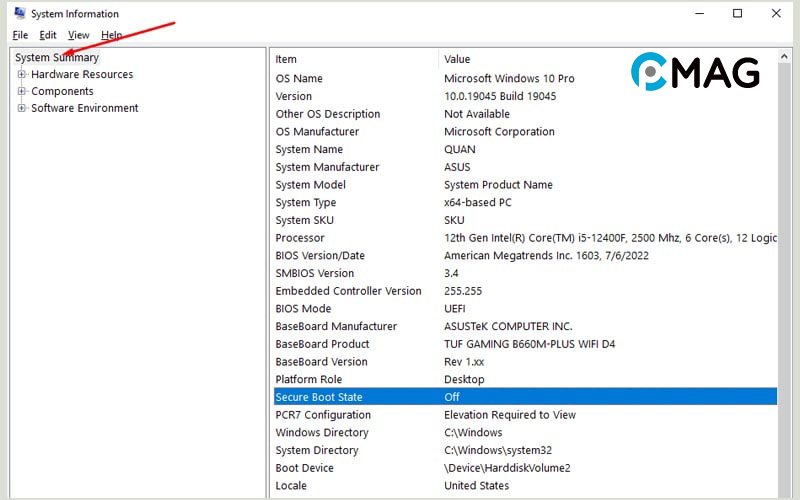The height and width of the screenshot is (500, 800).
Task: Select the BaseBoard Version row
Action: click(526, 362)
